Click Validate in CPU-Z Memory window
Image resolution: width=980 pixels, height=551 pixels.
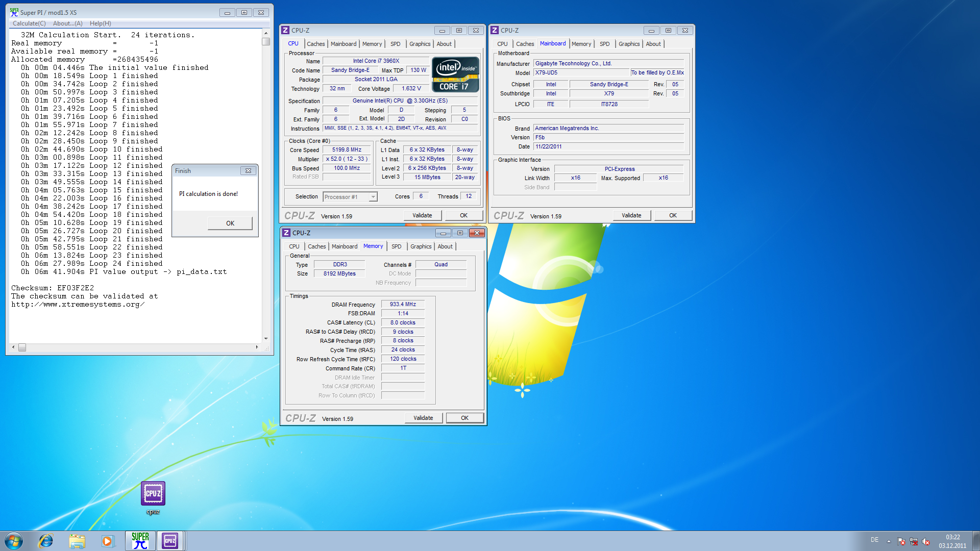[x=423, y=418]
